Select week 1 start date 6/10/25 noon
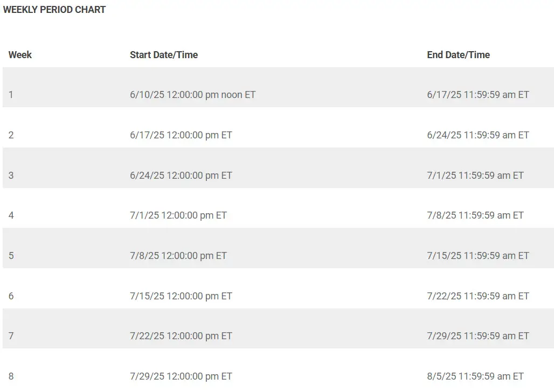 click(x=192, y=95)
